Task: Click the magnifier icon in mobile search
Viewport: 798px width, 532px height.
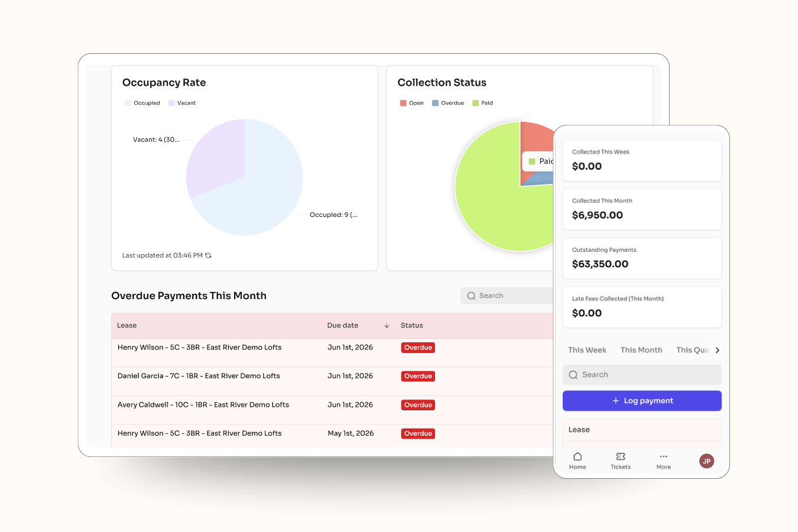Action: tap(573, 375)
